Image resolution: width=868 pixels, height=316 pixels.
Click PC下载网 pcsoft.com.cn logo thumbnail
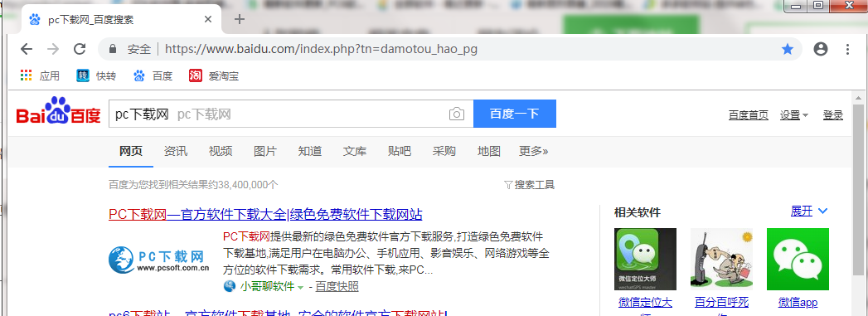(x=159, y=260)
